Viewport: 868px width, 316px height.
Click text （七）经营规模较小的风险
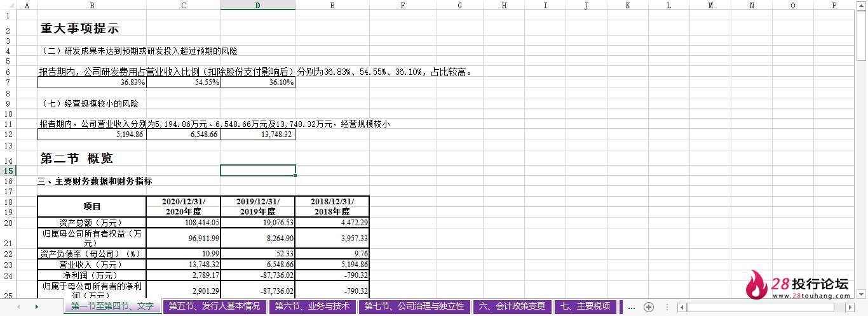tap(89, 103)
